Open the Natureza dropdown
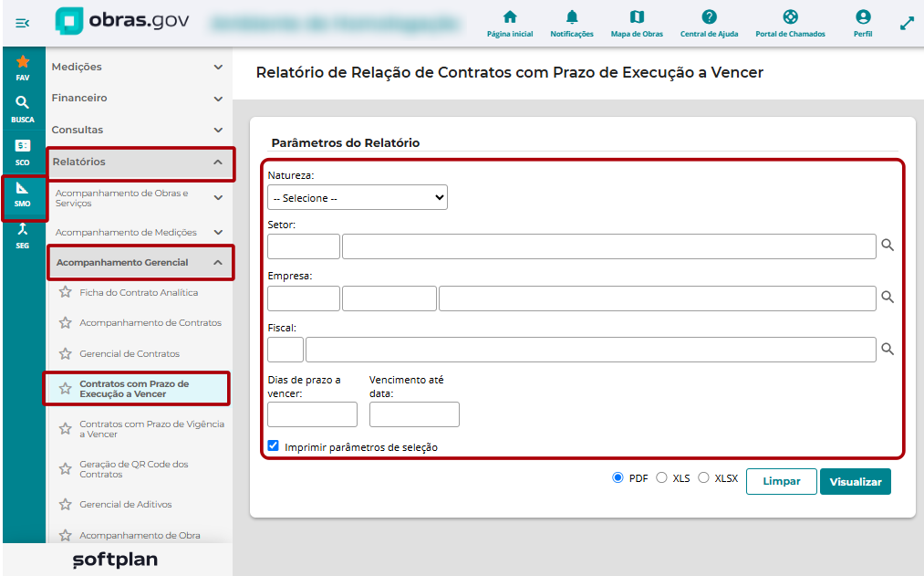Screen dimensions: 924x576 (358, 197)
